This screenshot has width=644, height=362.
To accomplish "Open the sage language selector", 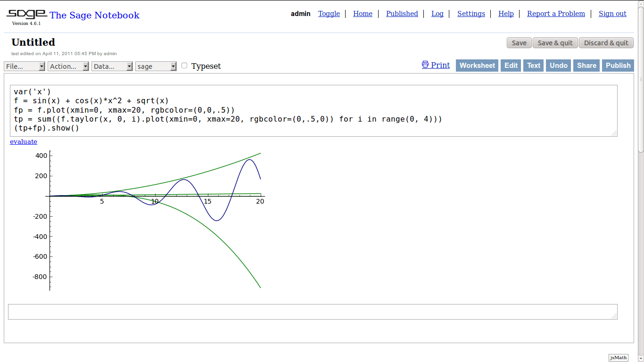I will pos(156,66).
